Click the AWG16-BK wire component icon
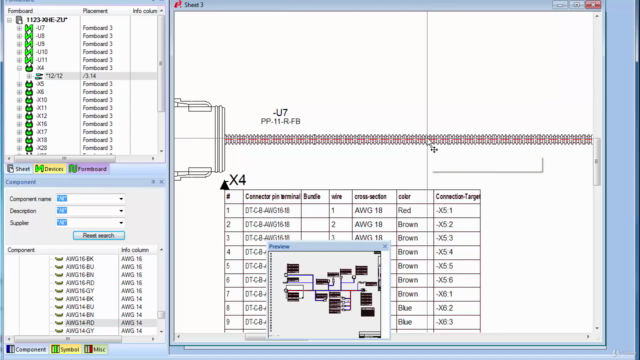 59,259
